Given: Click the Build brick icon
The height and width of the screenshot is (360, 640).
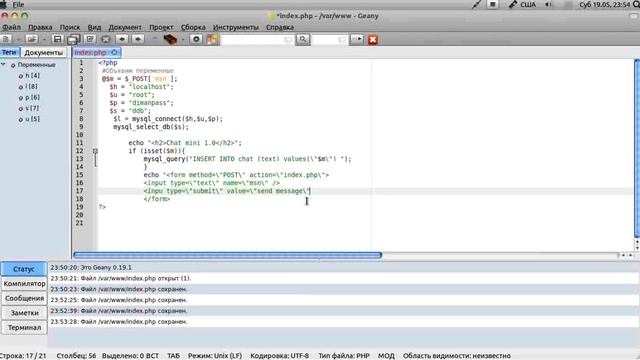Looking at the screenshot, I should [x=170, y=39].
